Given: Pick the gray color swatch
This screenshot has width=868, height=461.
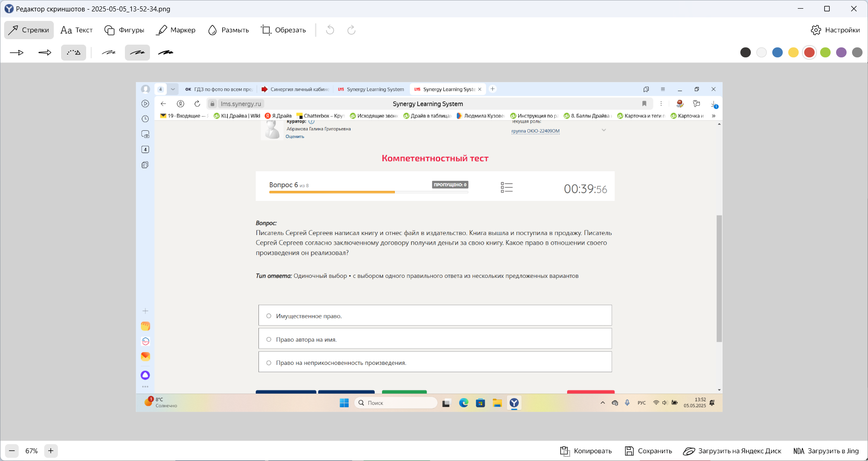Looking at the screenshot, I should [x=857, y=52].
